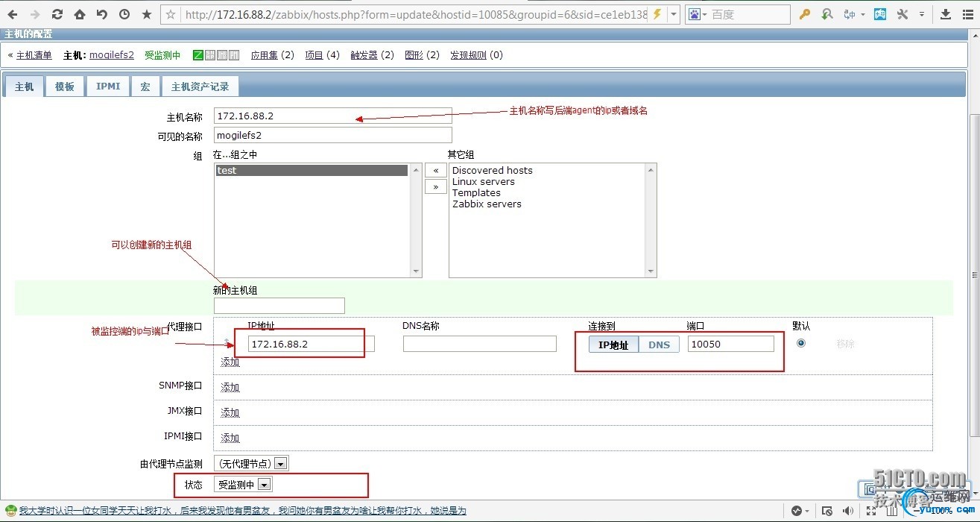Switch to the 主机 tab

point(25,87)
